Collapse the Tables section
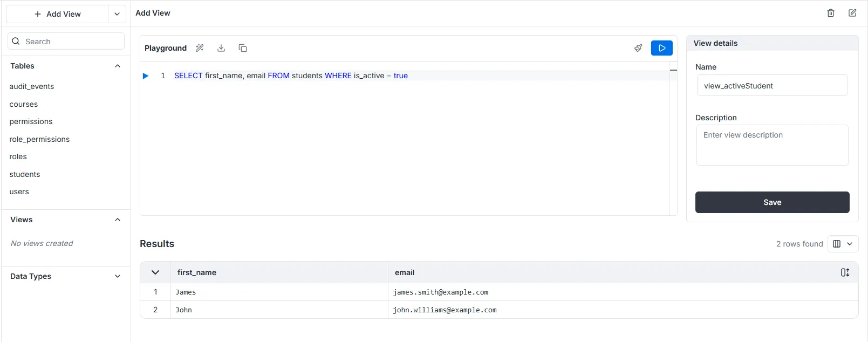868x342 pixels. point(118,66)
